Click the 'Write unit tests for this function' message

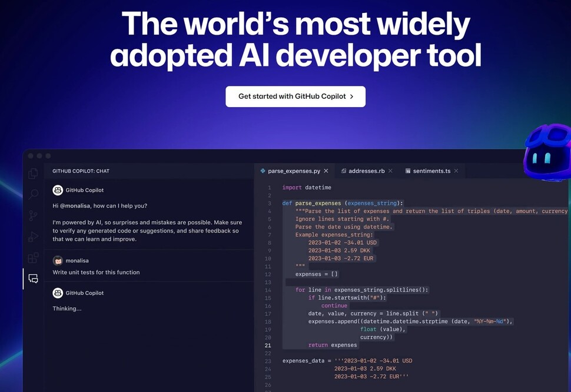tap(96, 273)
